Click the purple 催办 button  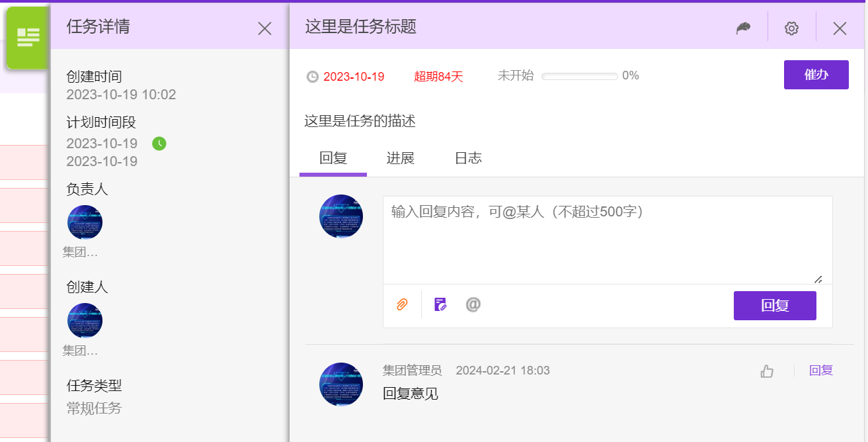click(x=816, y=75)
